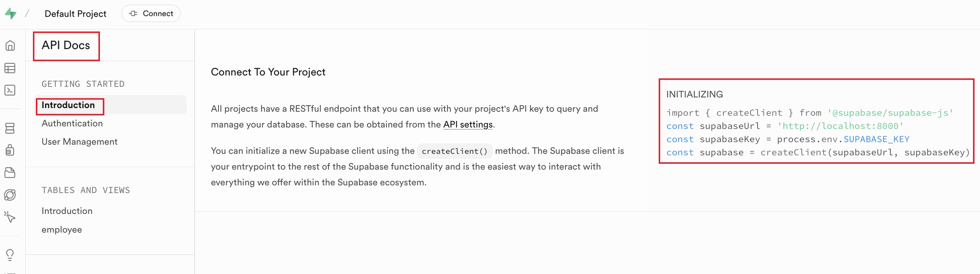The image size is (980, 274).
Task: Open the employee table docs
Action: point(61,229)
